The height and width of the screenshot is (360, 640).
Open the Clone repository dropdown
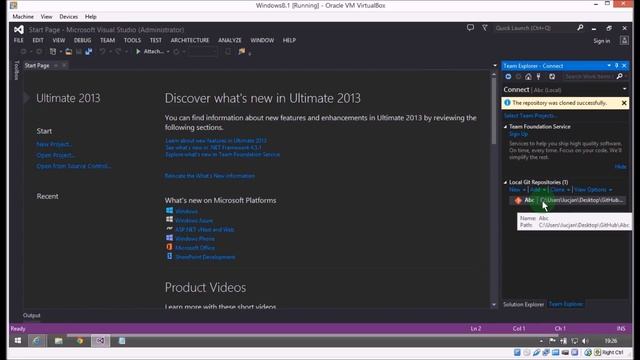click(x=560, y=190)
